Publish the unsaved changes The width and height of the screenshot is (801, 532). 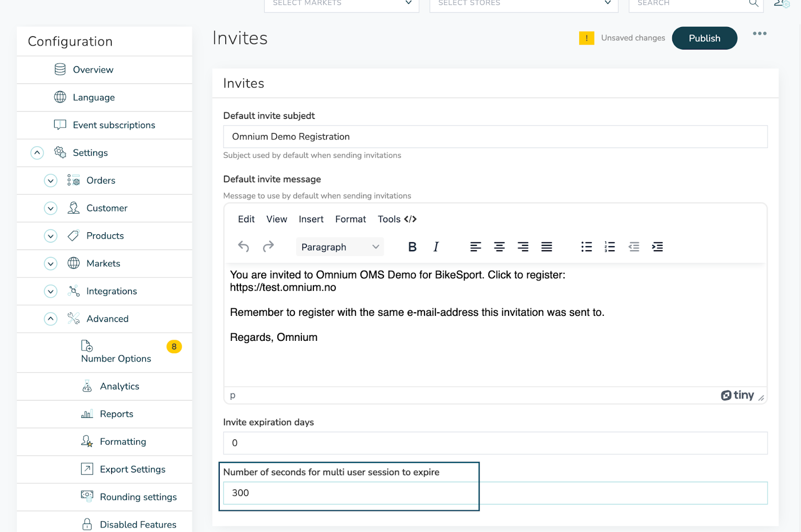pyautogui.click(x=704, y=38)
